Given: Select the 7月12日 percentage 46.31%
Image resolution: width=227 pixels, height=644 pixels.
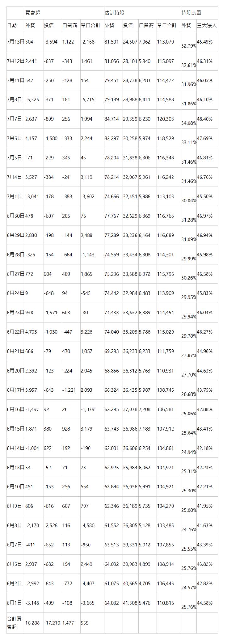Looking at the screenshot, I should 205,61.
